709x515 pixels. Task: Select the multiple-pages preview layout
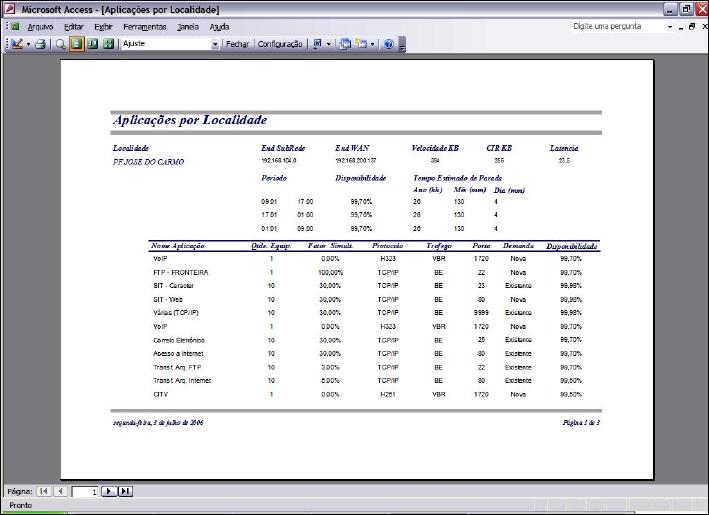coord(108,44)
